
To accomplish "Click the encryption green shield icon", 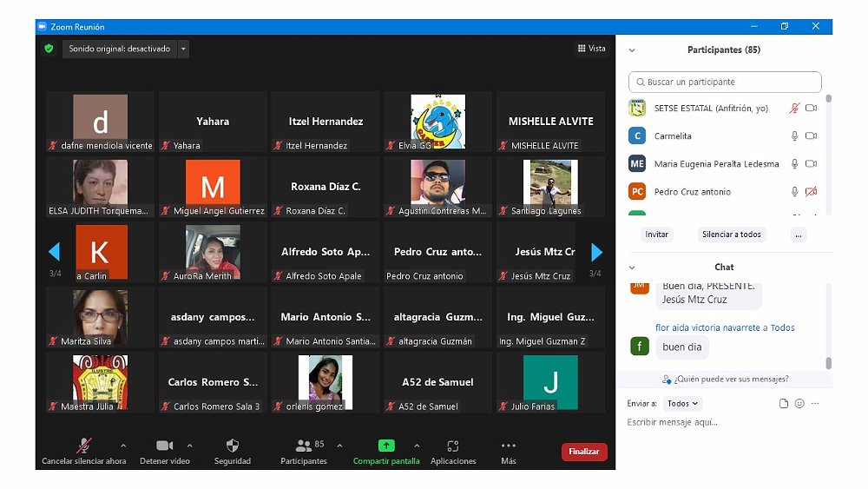I will point(49,49).
